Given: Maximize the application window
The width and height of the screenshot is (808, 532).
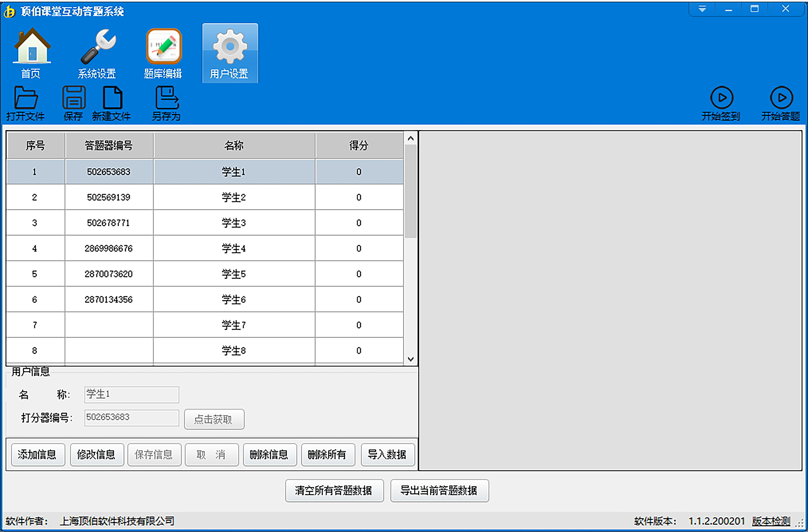Looking at the screenshot, I should 754,9.
